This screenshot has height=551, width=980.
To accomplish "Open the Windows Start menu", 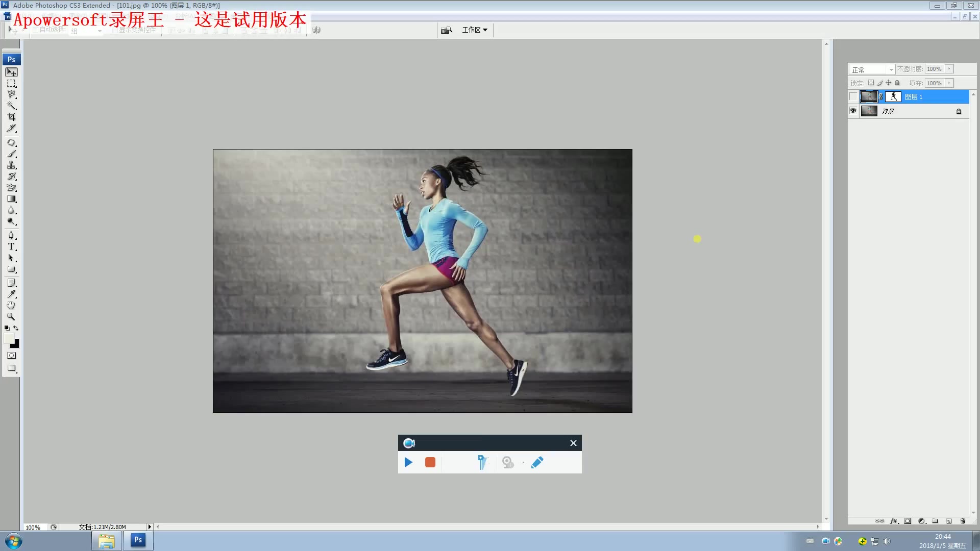I will [x=14, y=541].
